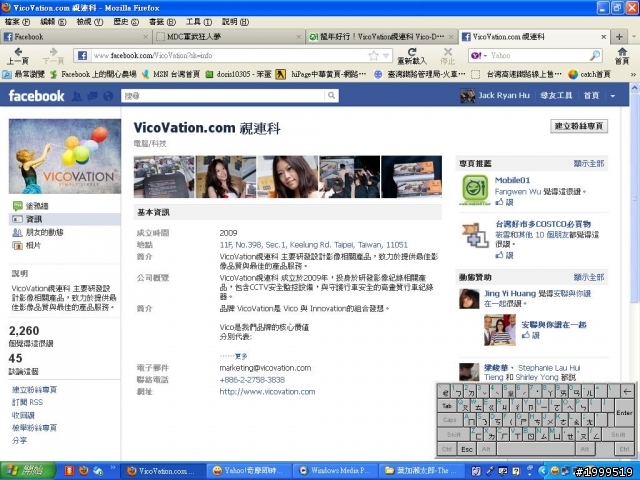
Task: Go back with the Firefox back arrow
Action: (x=18, y=52)
